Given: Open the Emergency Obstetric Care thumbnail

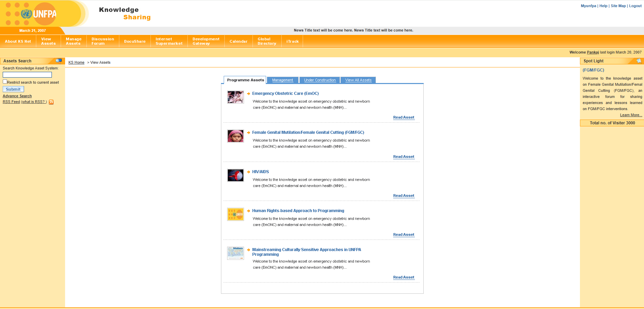Looking at the screenshot, I should [236, 97].
